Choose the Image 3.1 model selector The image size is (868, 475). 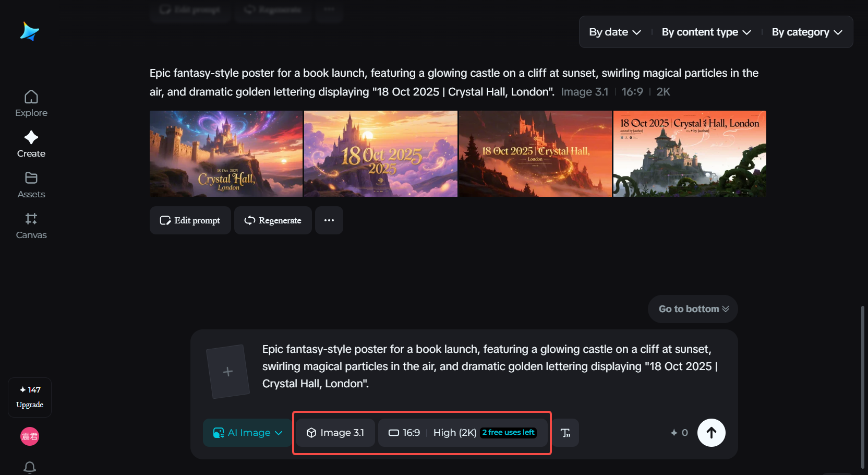[335, 433]
